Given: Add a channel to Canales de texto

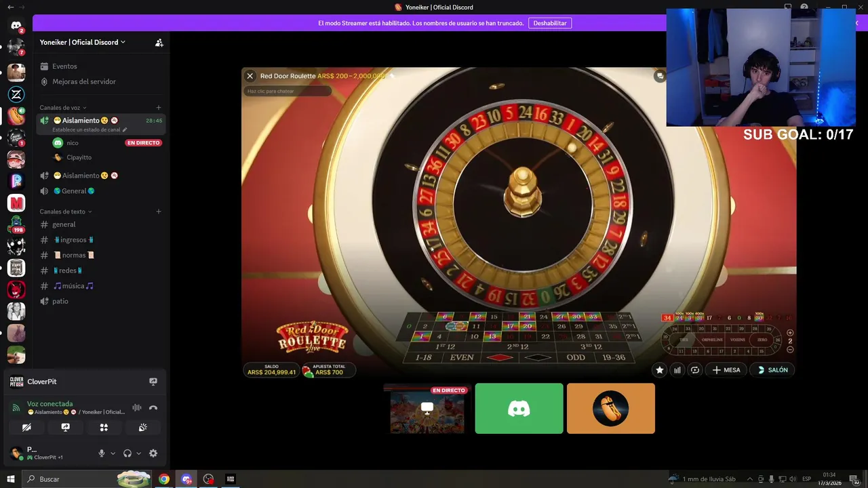Looking at the screenshot, I should tap(159, 211).
